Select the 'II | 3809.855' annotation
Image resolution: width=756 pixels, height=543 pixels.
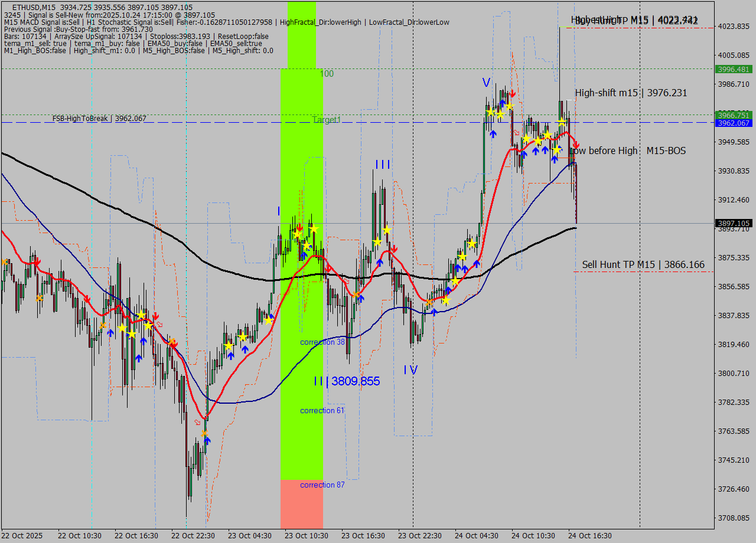[348, 381]
